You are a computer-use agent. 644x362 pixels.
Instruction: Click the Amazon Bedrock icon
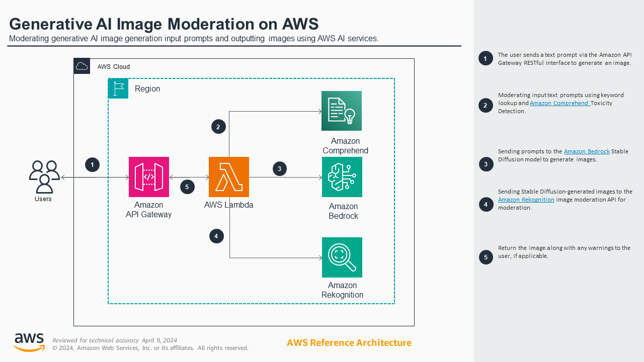342,177
